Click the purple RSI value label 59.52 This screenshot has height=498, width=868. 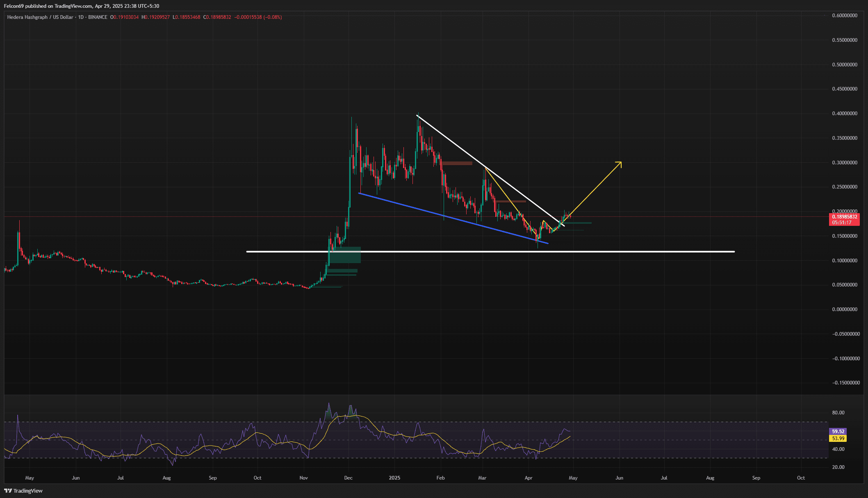pos(838,431)
